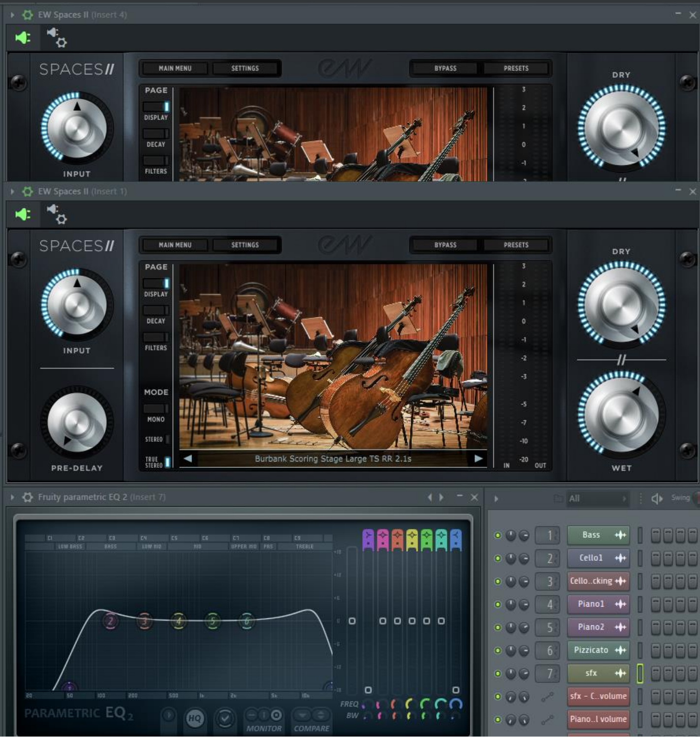
Task: Select the Cello1 channel button
Action: pyautogui.click(x=599, y=558)
